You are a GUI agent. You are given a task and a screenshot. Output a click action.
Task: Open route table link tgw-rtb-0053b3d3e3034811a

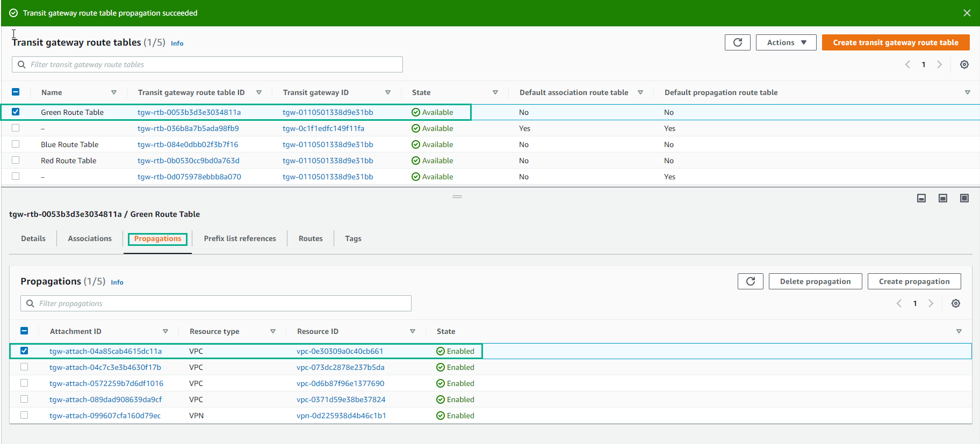[x=189, y=112]
